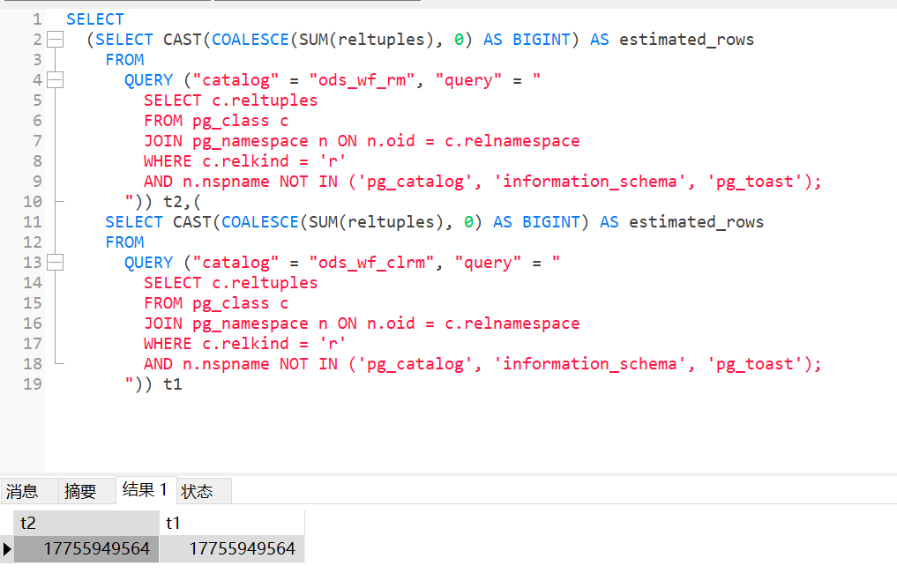This screenshot has width=897, height=588.
Task: Select the t2 cell value 17755949564
Action: coord(86,549)
